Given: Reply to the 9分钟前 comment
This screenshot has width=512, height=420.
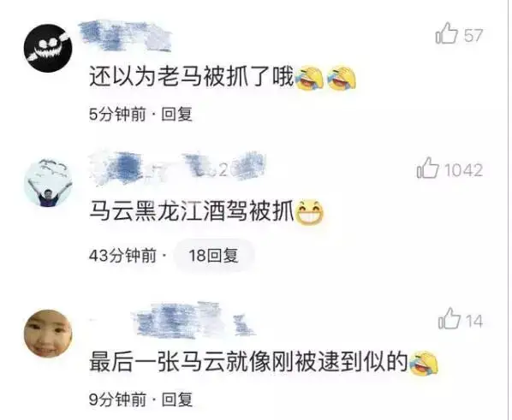Looking at the screenshot, I should [176, 399].
